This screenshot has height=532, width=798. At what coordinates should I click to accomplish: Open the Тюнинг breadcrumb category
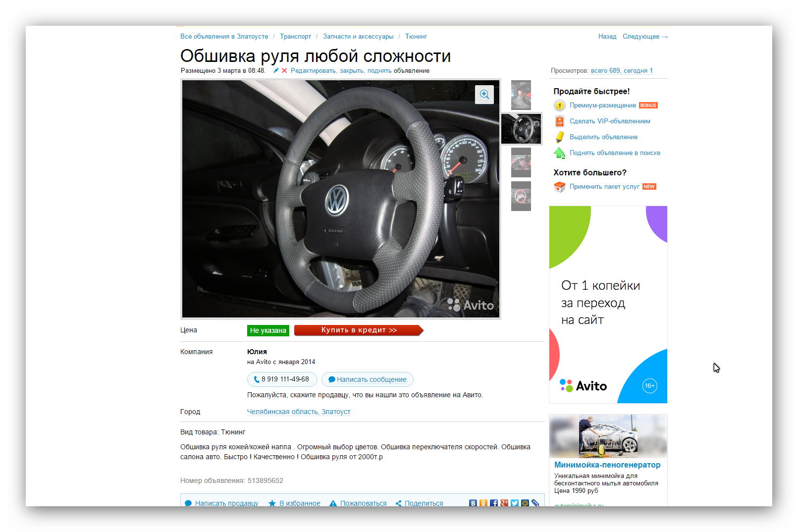[x=416, y=37]
